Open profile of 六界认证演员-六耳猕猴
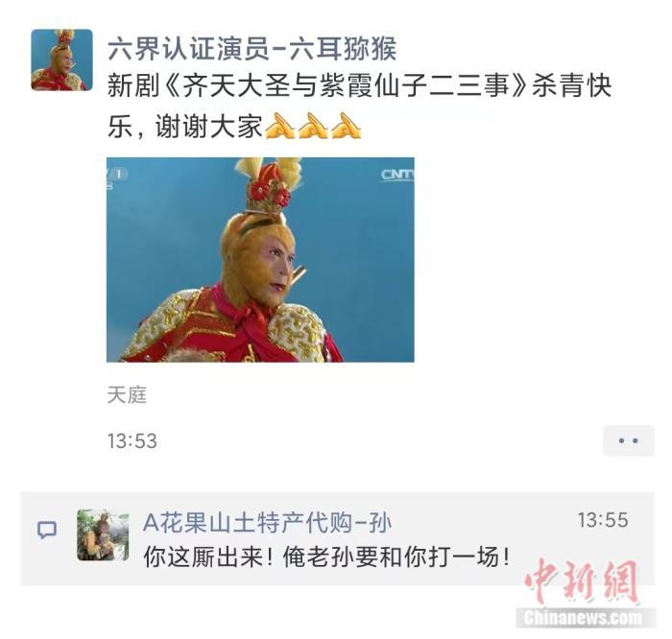Viewport: 672px width, 639px height. pyautogui.click(x=252, y=49)
